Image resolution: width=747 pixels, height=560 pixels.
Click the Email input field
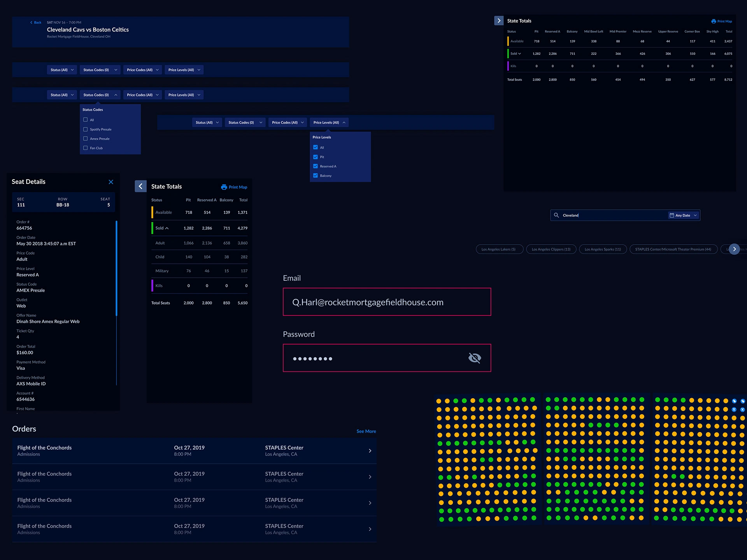pyautogui.click(x=387, y=302)
